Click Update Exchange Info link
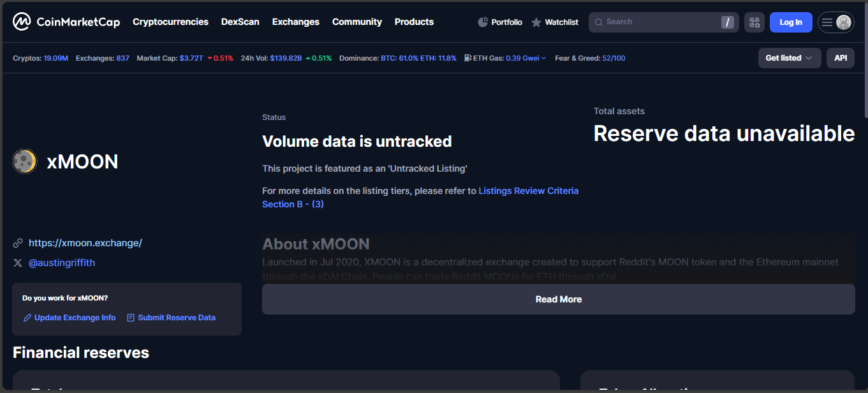Image resolution: width=868 pixels, height=393 pixels. (70, 318)
